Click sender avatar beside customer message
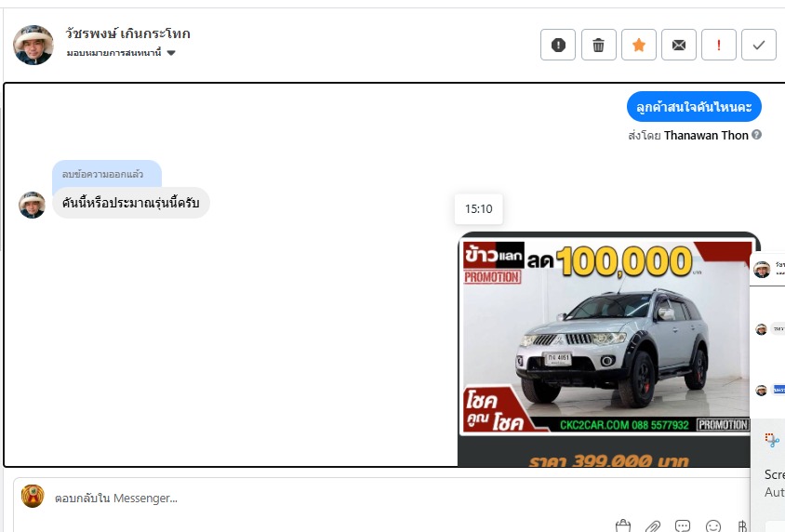Screen dimensions: 785x532 32,205
